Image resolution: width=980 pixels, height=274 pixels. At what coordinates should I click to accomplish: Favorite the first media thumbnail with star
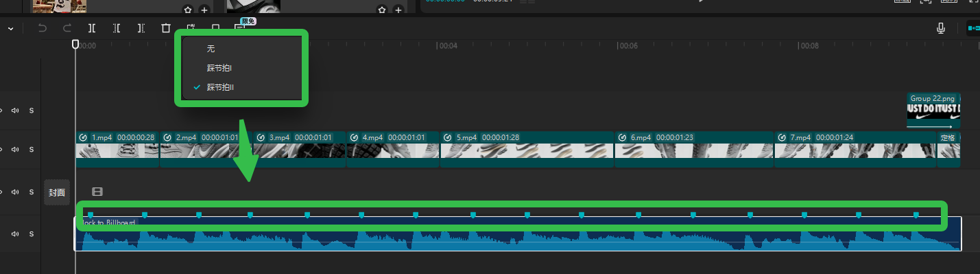(188, 10)
